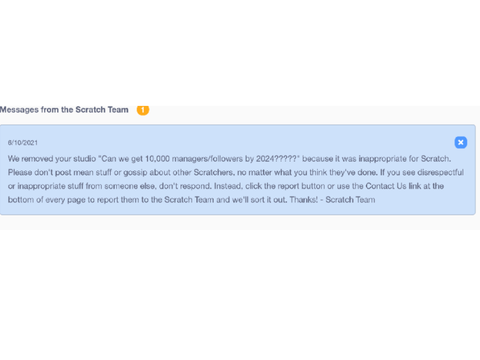Viewport: 480px width, 360px height.
Task: Click the phrase "Please don't post mean stuff"
Action: click(60, 172)
